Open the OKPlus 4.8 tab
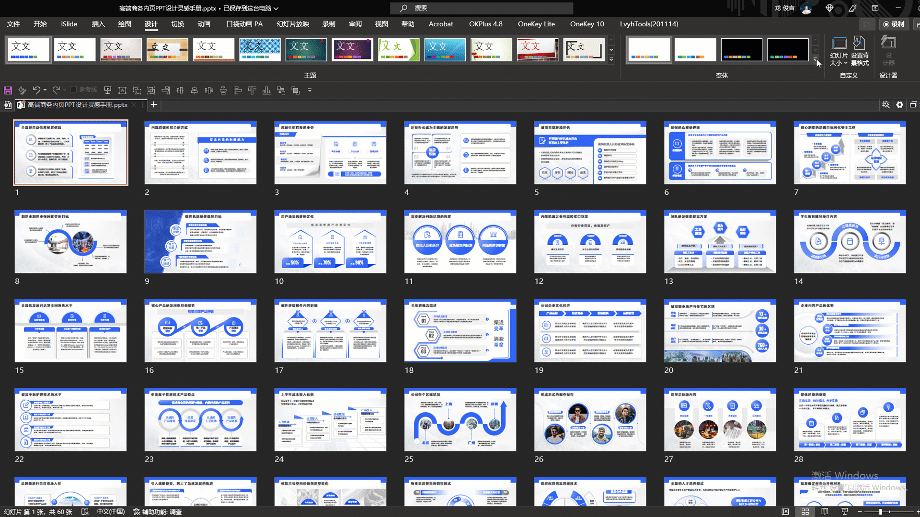 click(x=486, y=24)
